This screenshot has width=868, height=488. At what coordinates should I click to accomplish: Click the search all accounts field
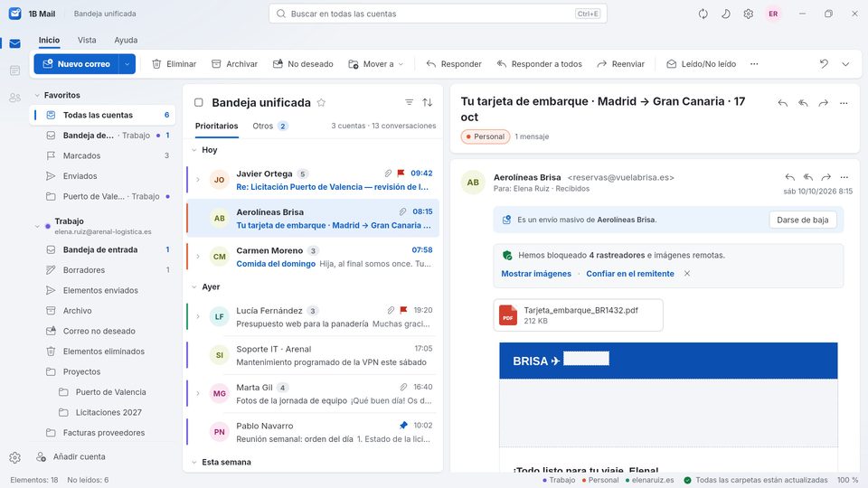coord(438,14)
